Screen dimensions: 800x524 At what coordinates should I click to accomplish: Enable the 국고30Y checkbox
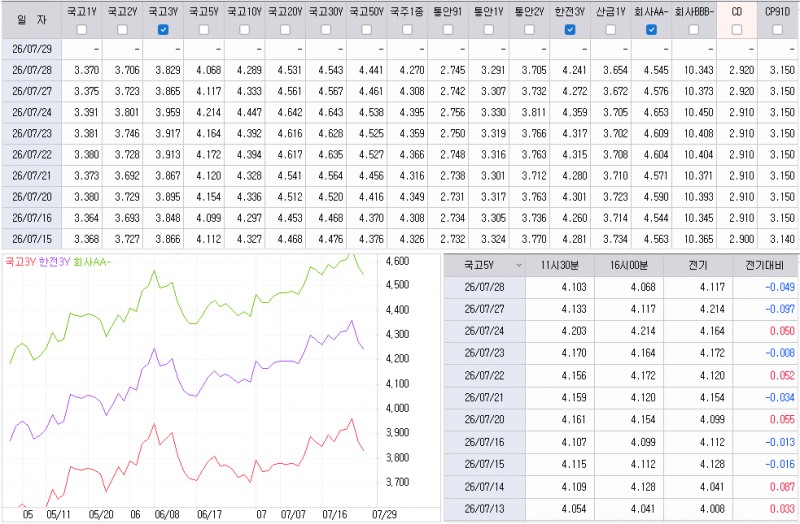pyautogui.click(x=326, y=30)
